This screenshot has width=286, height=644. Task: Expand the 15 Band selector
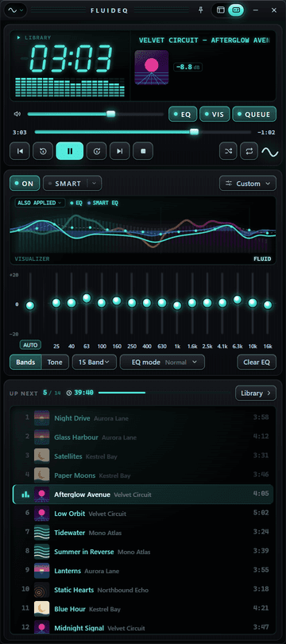(x=95, y=363)
